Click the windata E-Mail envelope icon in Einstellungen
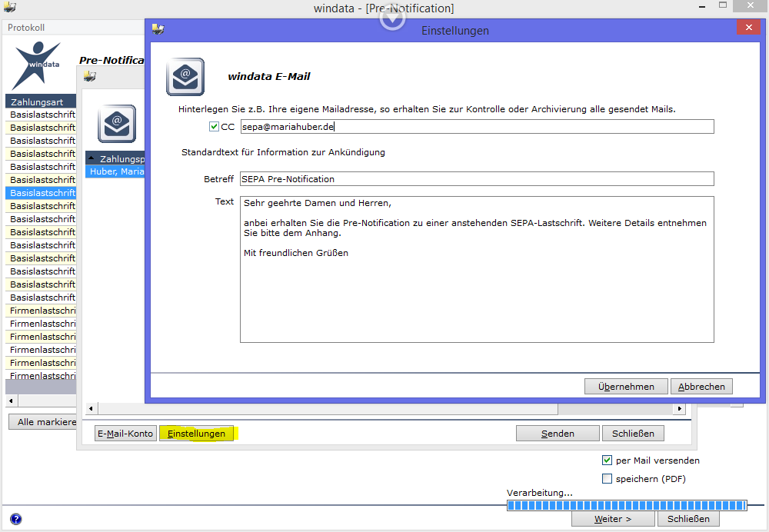Screen dimensions: 769x532 [185, 77]
